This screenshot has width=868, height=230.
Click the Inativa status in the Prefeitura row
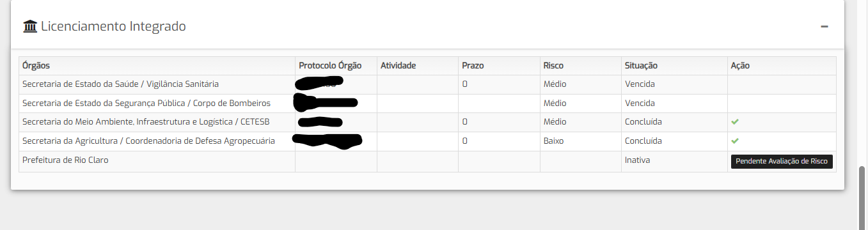point(637,160)
